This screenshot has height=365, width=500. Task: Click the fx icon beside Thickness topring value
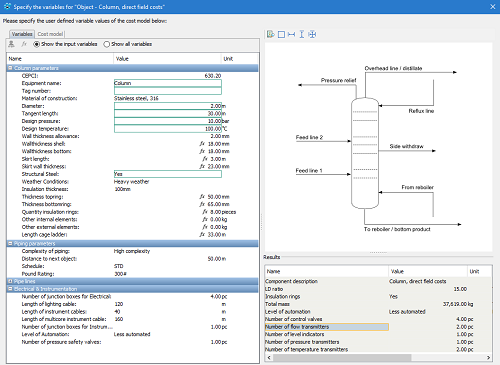coord(202,197)
